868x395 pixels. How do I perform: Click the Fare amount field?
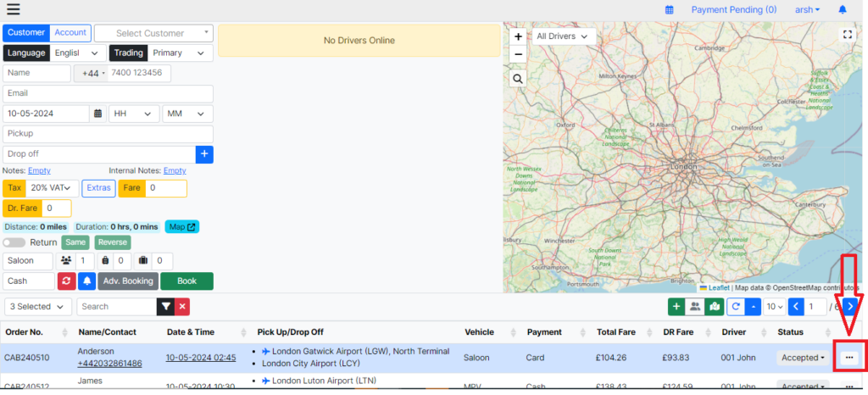point(166,188)
